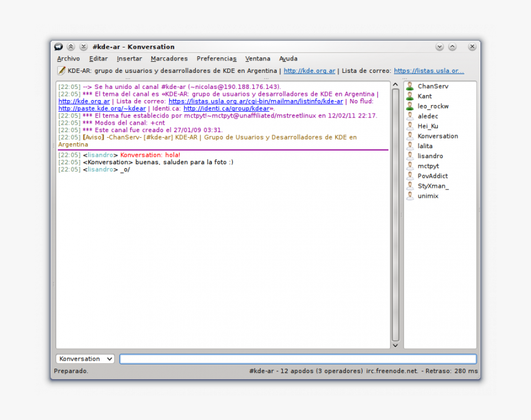Click Hei_Ku's user icon
This screenshot has width=531, height=420.
pyautogui.click(x=410, y=126)
